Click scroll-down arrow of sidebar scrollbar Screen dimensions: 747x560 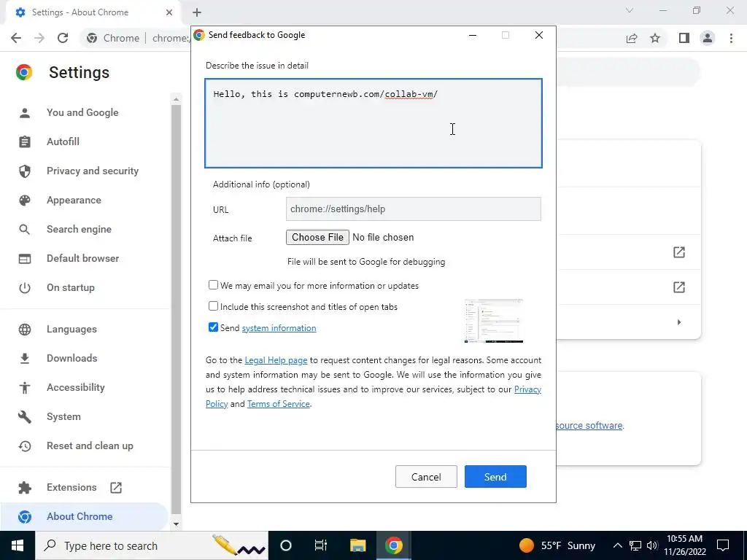pos(177,524)
